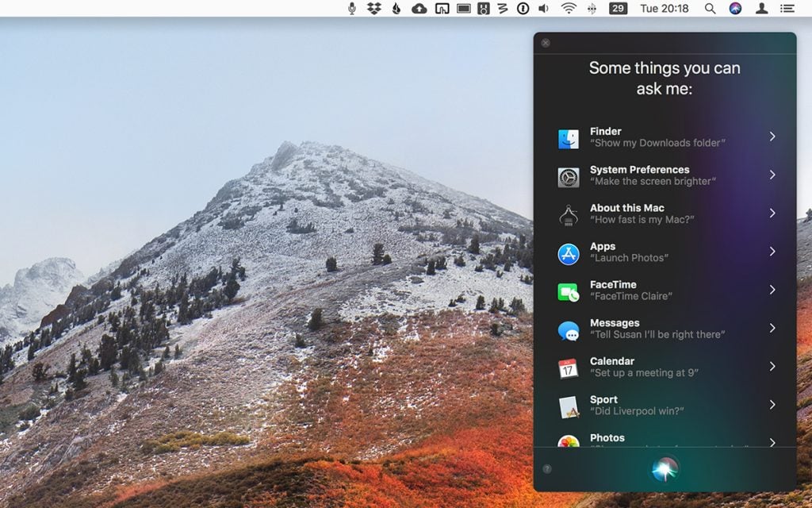Open the 1Password menu bar icon
The width and height of the screenshot is (812, 508).
pyautogui.click(x=523, y=8)
